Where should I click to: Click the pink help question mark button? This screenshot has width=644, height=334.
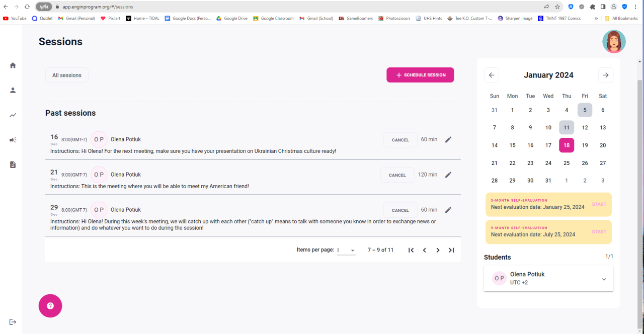pos(50,306)
